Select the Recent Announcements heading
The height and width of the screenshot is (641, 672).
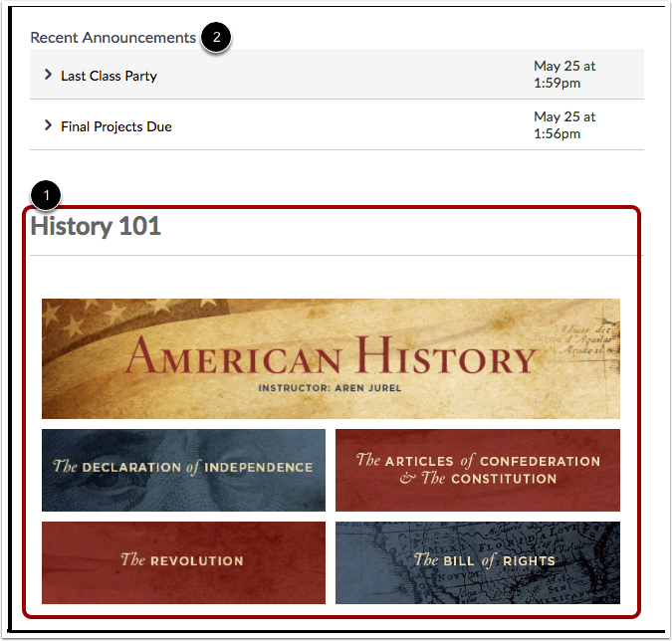(x=113, y=38)
